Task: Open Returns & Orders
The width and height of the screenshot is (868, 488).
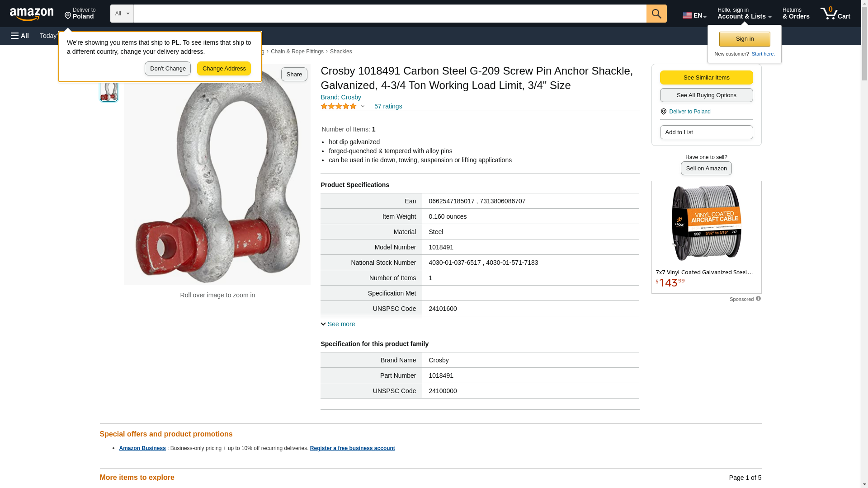Action: pyautogui.click(x=796, y=14)
